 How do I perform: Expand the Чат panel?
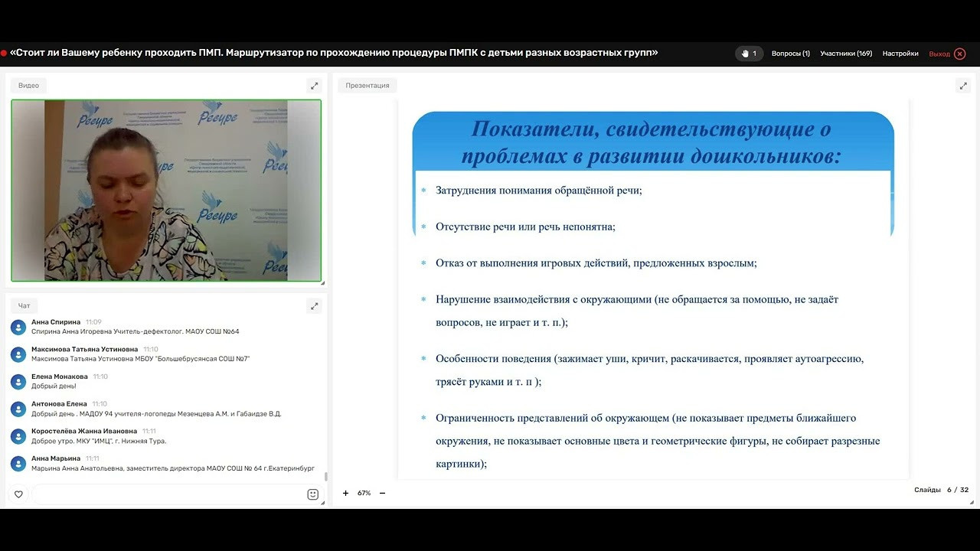pyautogui.click(x=314, y=305)
